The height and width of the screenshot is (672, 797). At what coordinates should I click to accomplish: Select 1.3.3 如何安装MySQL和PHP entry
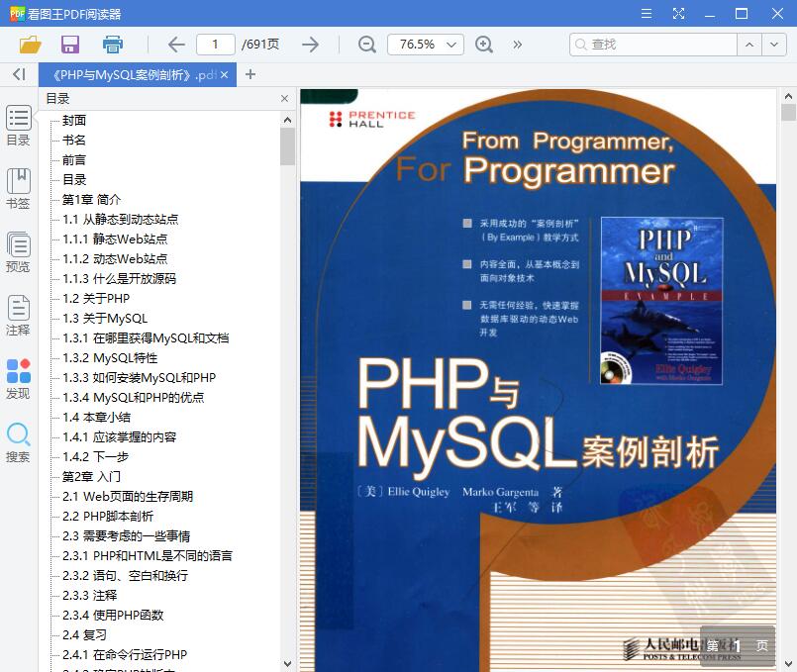[140, 378]
